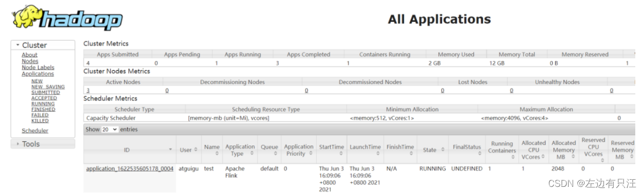Image resolution: width=644 pixels, height=193 pixels.
Task: Open the About link in Cluster menu
Action: (x=29, y=55)
